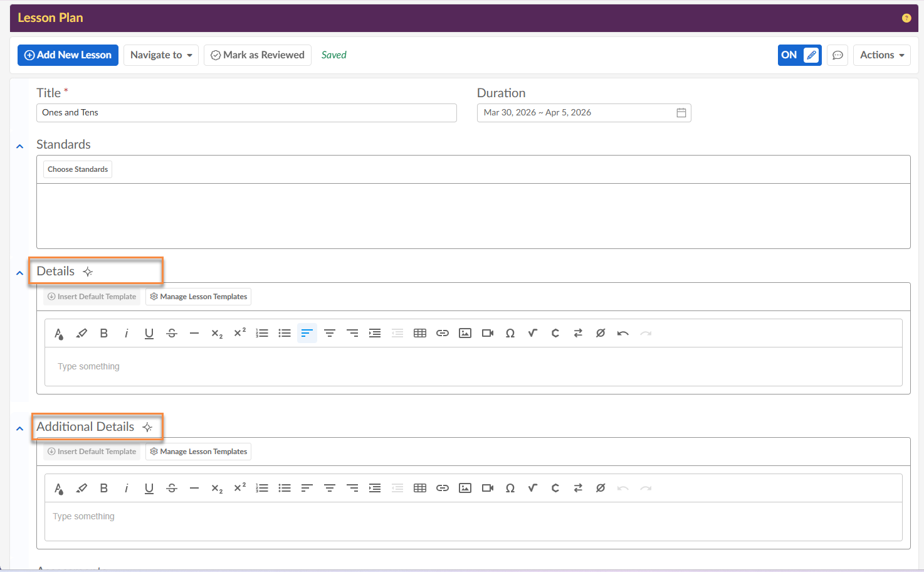Screen dimensions: 924x572
Task: Toggle the ON edit mode switch
Action: tap(799, 55)
